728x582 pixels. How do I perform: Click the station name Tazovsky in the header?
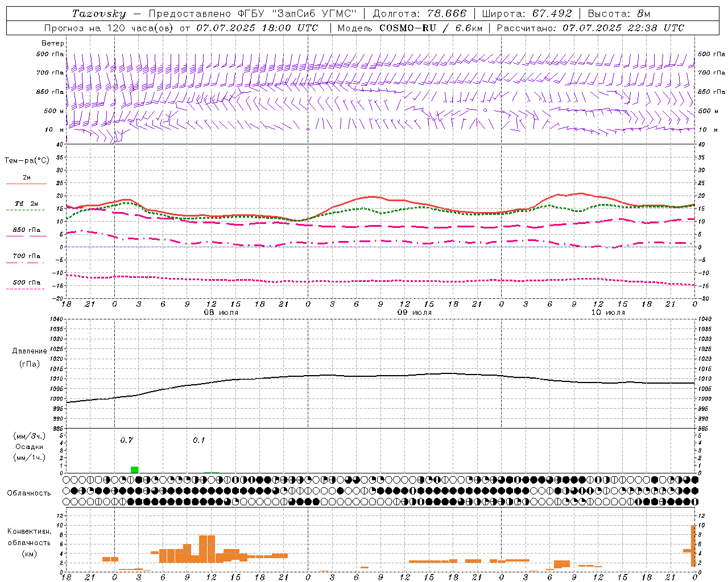(x=98, y=14)
